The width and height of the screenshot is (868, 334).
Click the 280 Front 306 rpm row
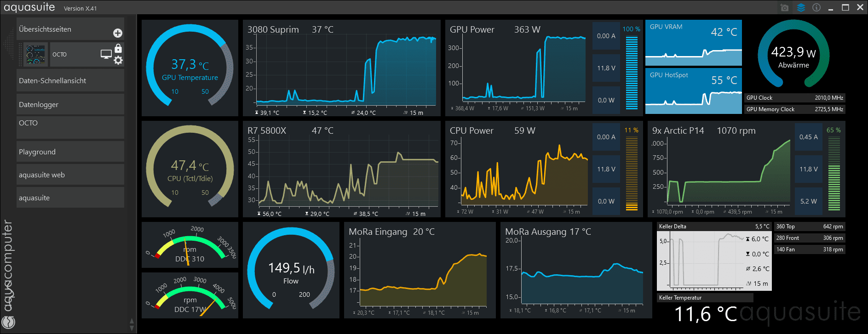(810, 238)
